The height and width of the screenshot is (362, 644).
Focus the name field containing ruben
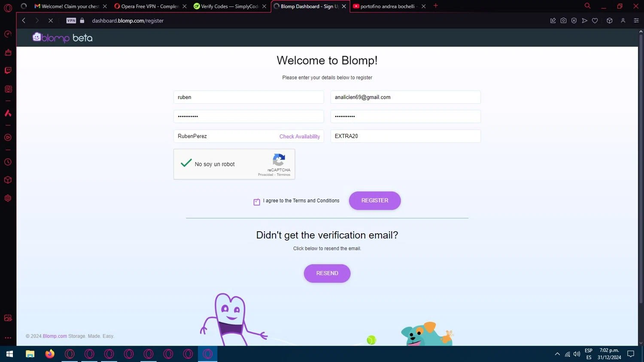tap(249, 97)
